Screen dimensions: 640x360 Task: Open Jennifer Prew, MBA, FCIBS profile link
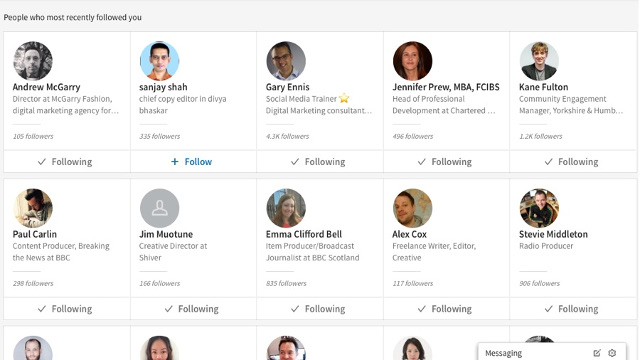click(446, 87)
